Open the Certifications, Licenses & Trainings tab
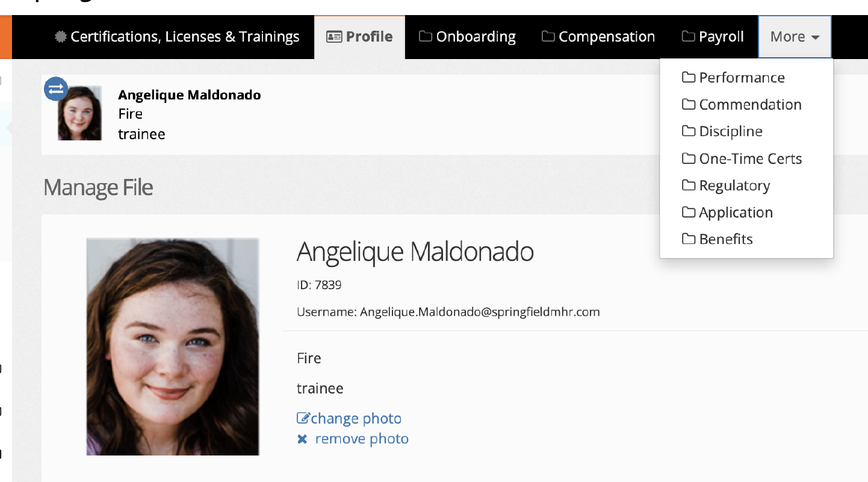This screenshot has width=868, height=482. [177, 37]
